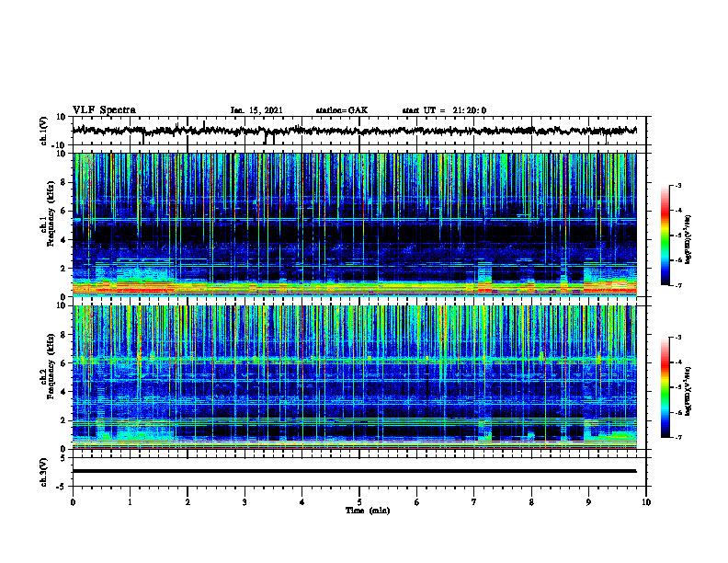Click the "-3" label on ch.2 color bar

678,338
